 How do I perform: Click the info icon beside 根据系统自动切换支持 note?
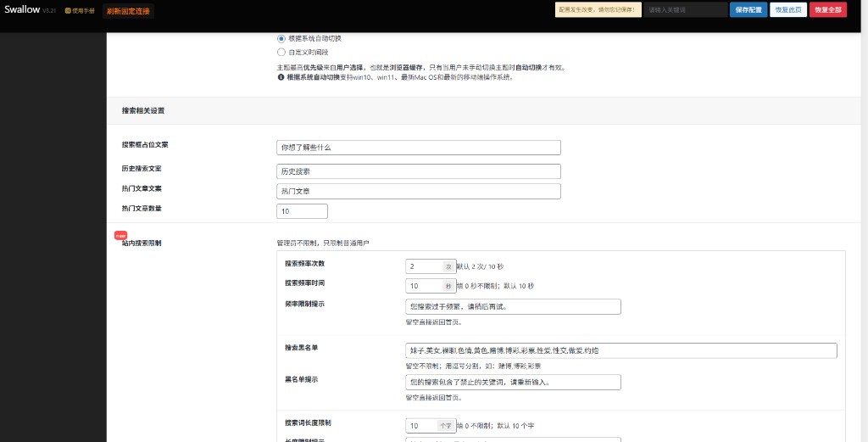[x=281, y=77]
